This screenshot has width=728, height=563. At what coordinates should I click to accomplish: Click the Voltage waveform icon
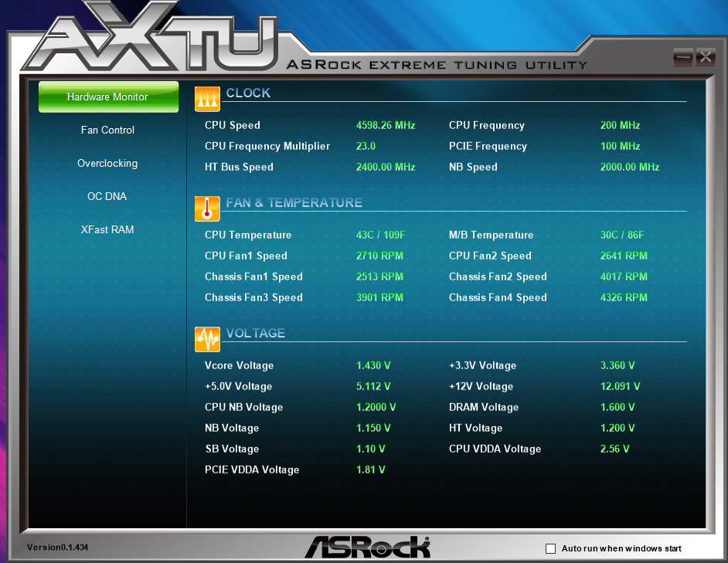click(x=207, y=339)
